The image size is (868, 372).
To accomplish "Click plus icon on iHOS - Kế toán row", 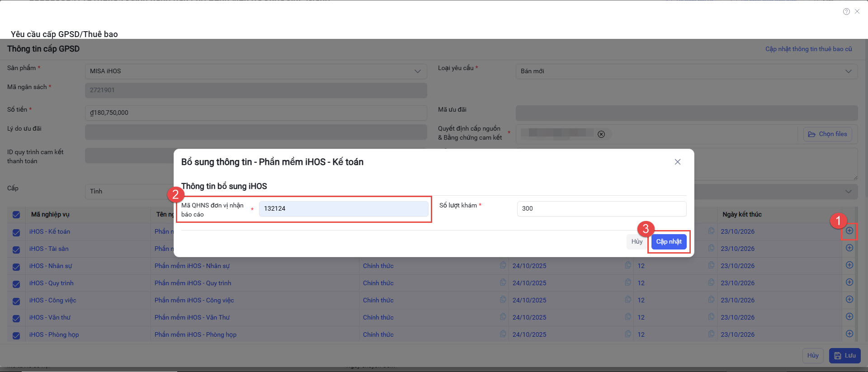I will (849, 231).
